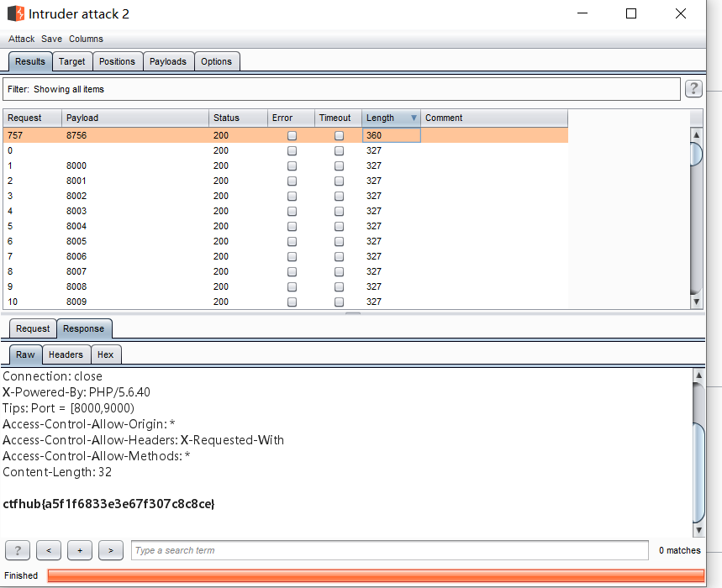The image size is (722, 588).
Task: Select request row 0 with empty payload
Action: click(286, 150)
